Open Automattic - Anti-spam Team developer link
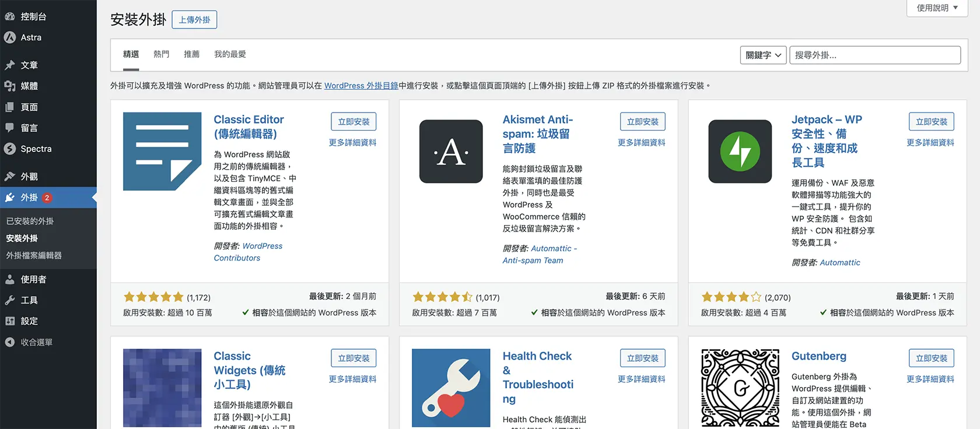980x429 pixels. (x=540, y=255)
